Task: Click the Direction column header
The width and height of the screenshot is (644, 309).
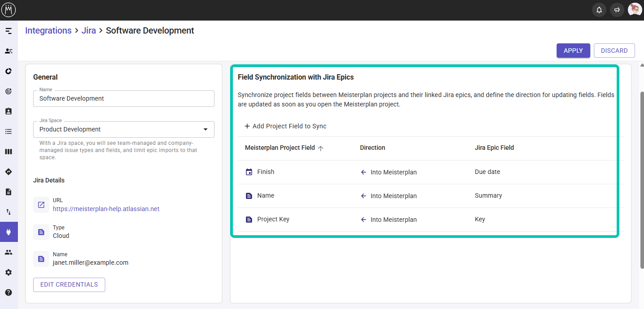Action: pyautogui.click(x=373, y=148)
